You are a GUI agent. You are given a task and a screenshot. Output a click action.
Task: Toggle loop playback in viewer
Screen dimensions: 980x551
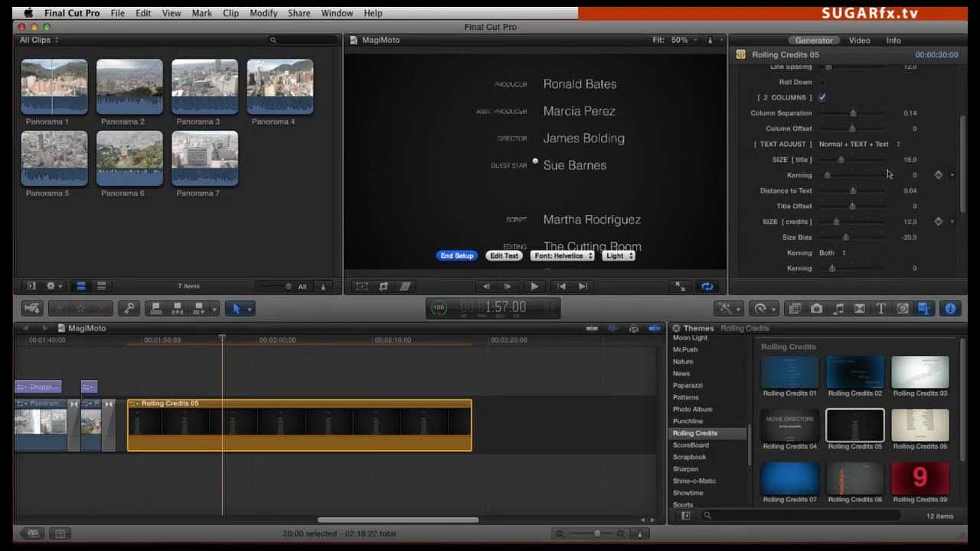[707, 286]
